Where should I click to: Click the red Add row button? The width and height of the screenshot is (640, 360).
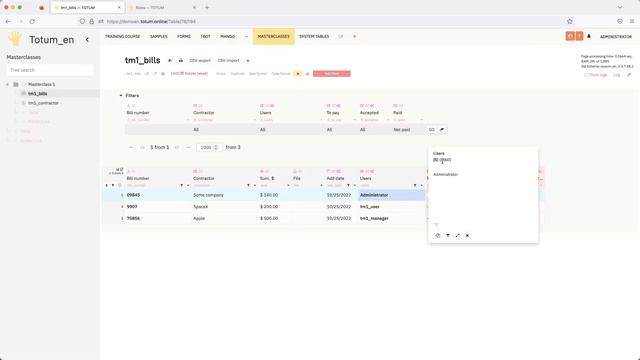[331, 74]
